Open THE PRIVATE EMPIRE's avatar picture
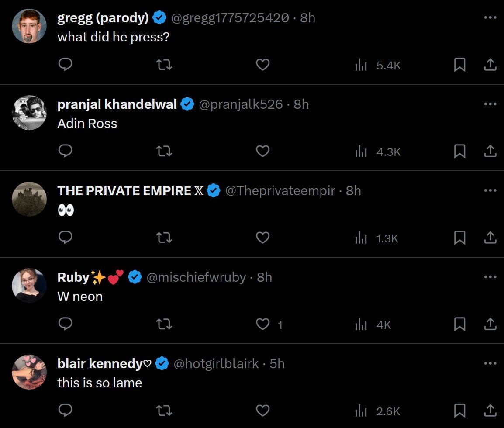The width and height of the screenshot is (504, 428). [29, 199]
